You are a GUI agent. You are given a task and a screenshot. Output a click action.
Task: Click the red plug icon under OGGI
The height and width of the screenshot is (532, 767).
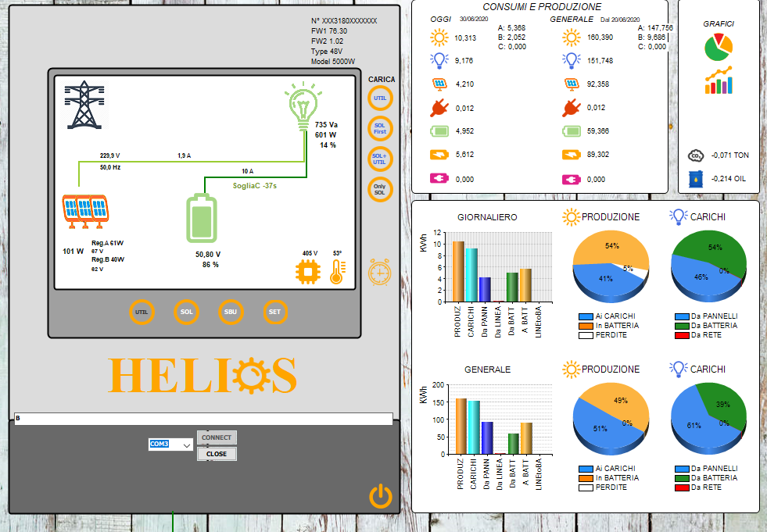439,108
